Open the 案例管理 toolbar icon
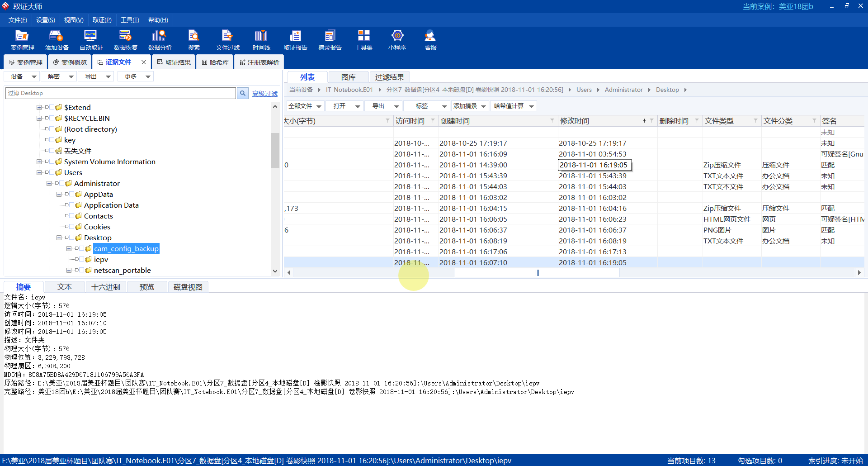The image size is (868, 466). [22, 40]
